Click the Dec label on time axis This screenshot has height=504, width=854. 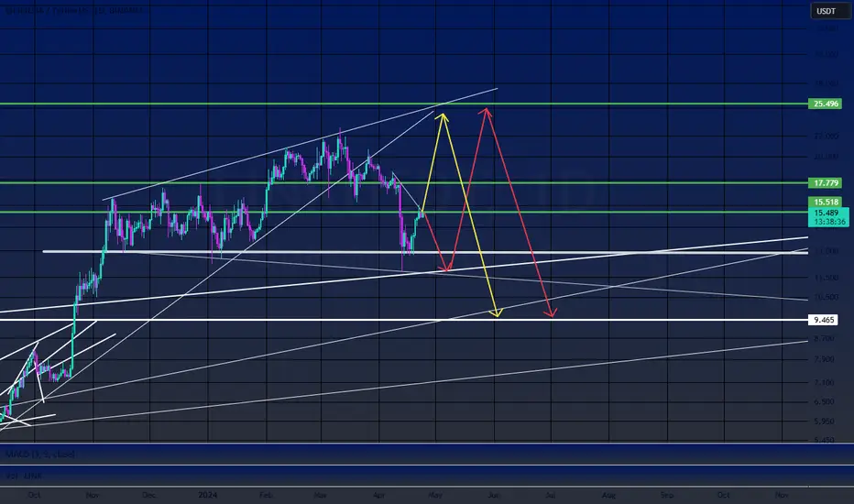point(148,495)
